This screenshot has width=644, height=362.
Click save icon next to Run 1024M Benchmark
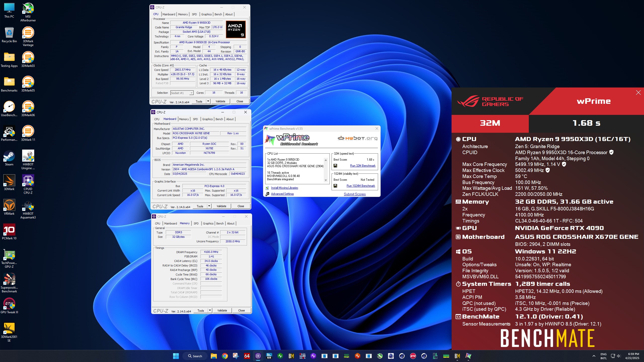(x=335, y=186)
